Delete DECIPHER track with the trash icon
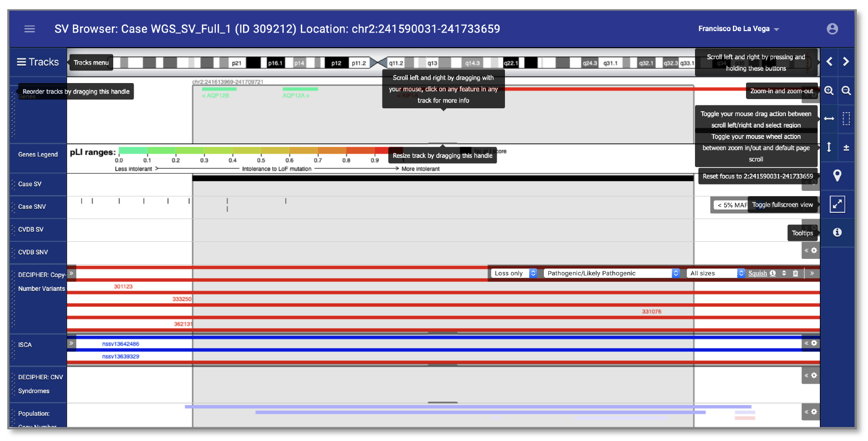868x441 pixels. (x=796, y=273)
